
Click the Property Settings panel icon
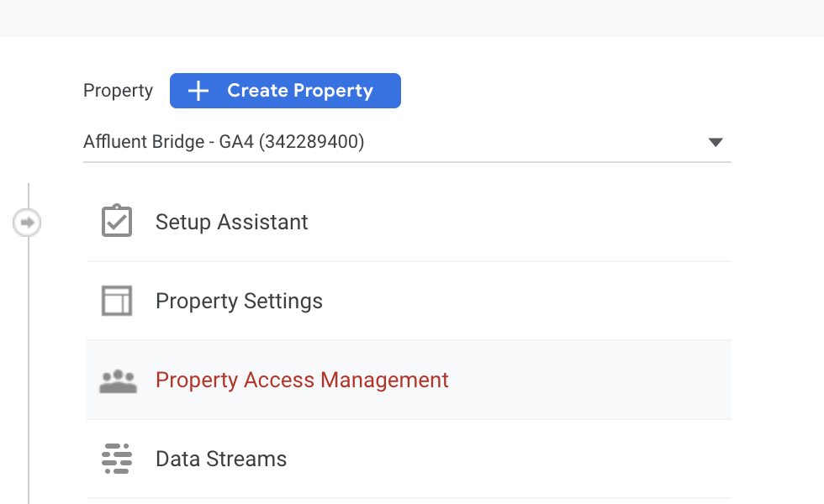coord(117,300)
